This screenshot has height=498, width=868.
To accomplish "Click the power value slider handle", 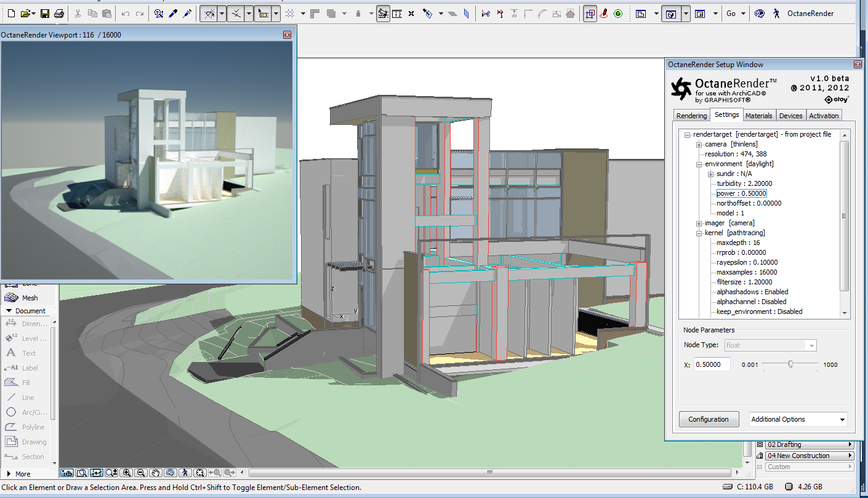I will [x=790, y=364].
